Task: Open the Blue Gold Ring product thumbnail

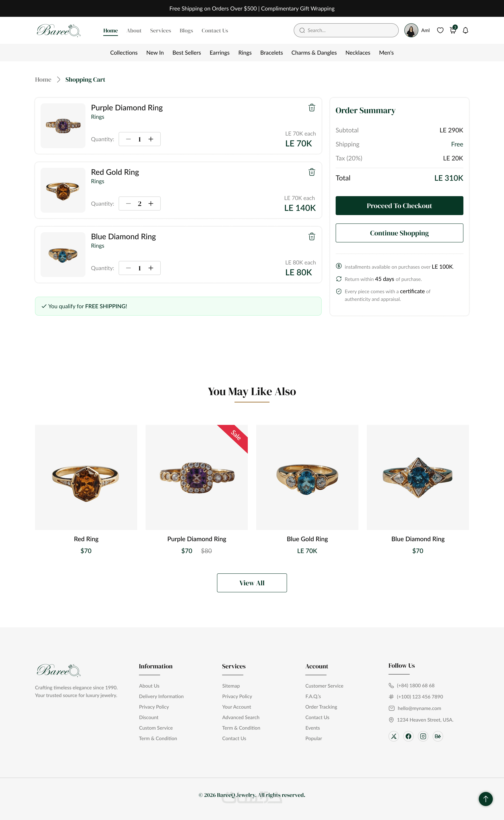Action: (x=307, y=477)
